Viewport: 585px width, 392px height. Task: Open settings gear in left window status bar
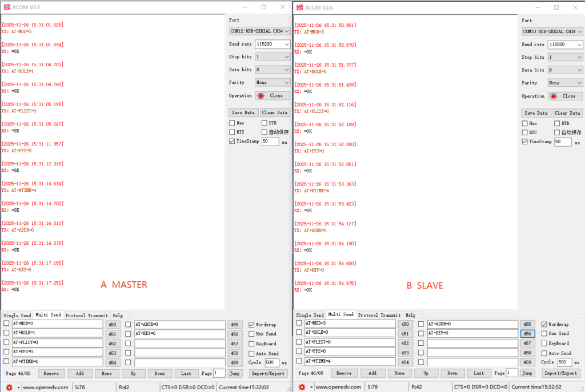(9, 387)
